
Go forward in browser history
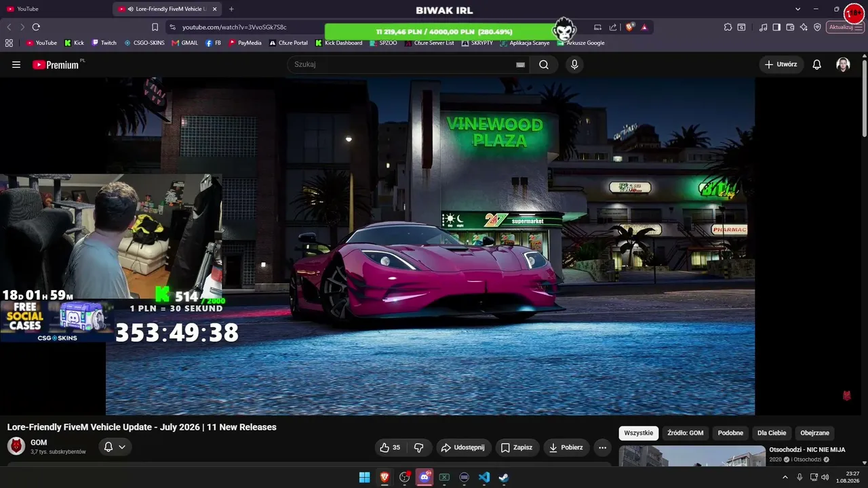click(x=22, y=27)
